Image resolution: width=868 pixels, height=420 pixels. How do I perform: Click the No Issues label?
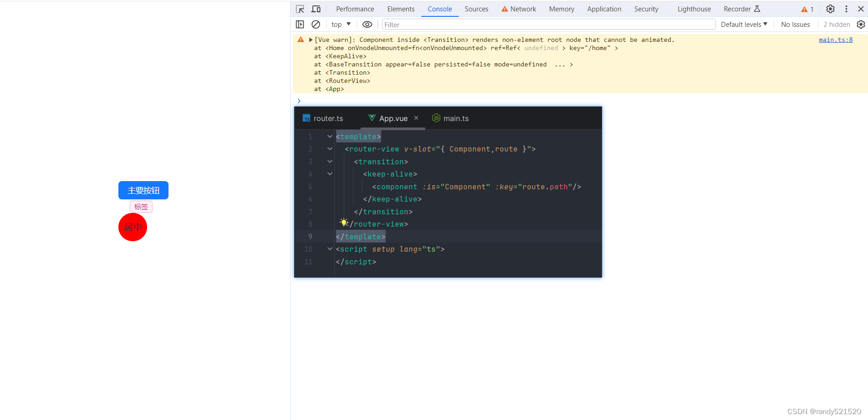point(796,25)
